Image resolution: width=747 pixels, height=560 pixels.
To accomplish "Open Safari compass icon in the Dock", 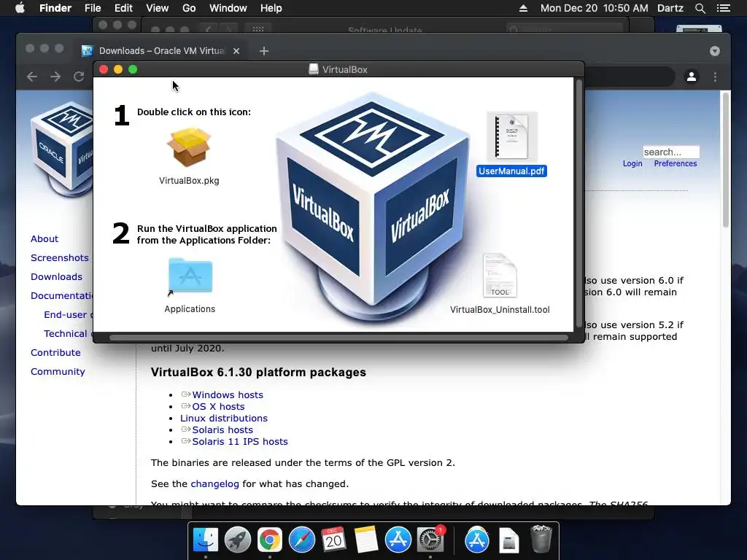I will pos(301,540).
